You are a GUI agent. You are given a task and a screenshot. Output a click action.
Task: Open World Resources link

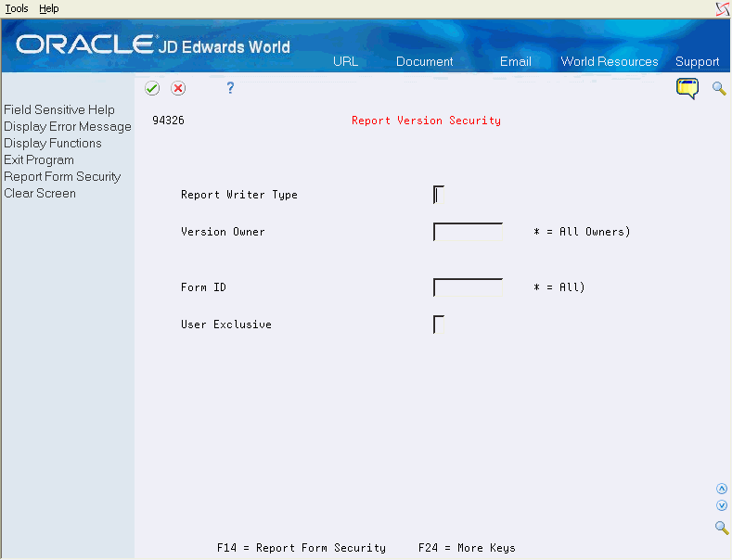click(x=610, y=61)
